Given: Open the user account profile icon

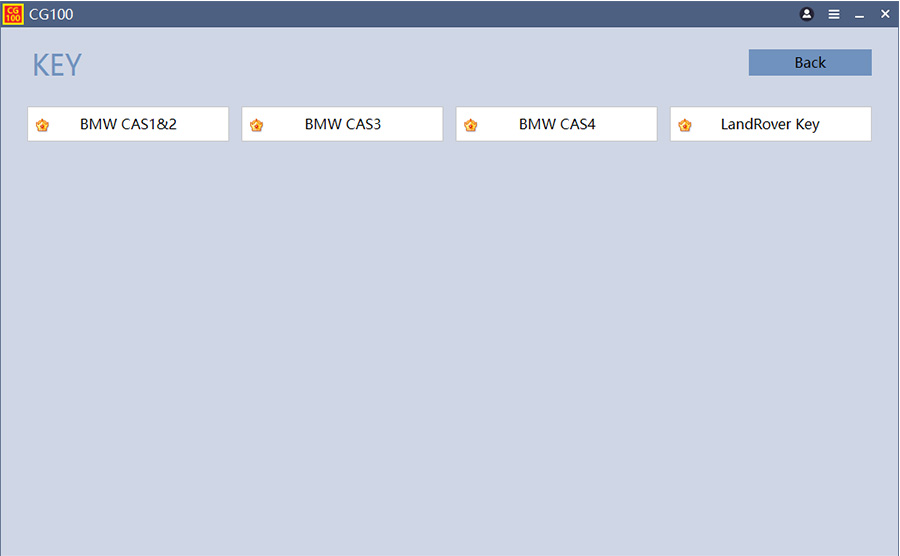Looking at the screenshot, I should [x=807, y=14].
